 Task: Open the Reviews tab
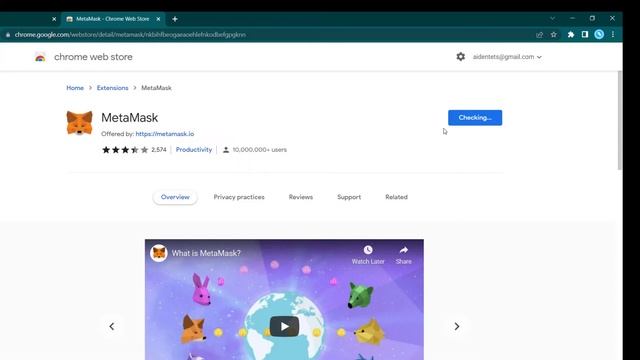point(301,197)
